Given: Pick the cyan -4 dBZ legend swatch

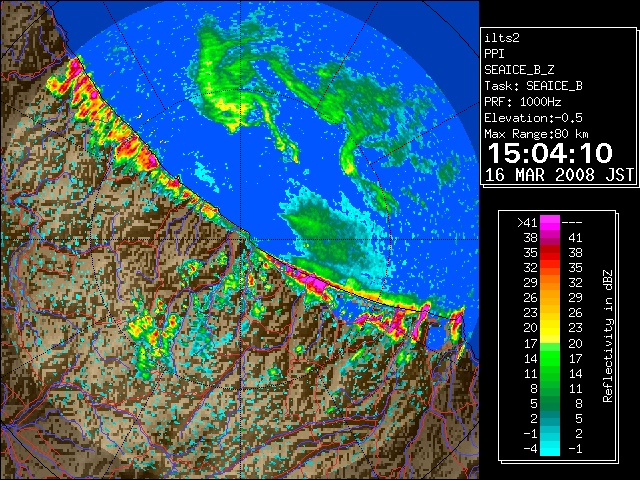Looking at the screenshot, I should [x=550, y=449].
